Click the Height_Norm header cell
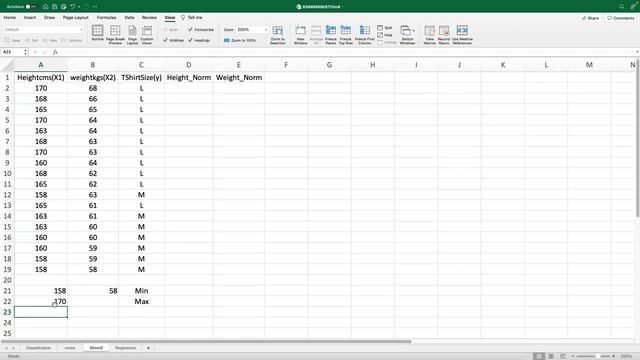The image size is (640, 360). click(189, 77)
